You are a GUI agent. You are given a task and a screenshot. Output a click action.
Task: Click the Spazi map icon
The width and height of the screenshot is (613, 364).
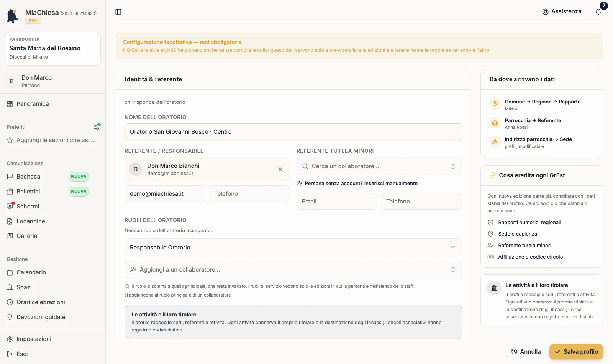tap(10, 287)
